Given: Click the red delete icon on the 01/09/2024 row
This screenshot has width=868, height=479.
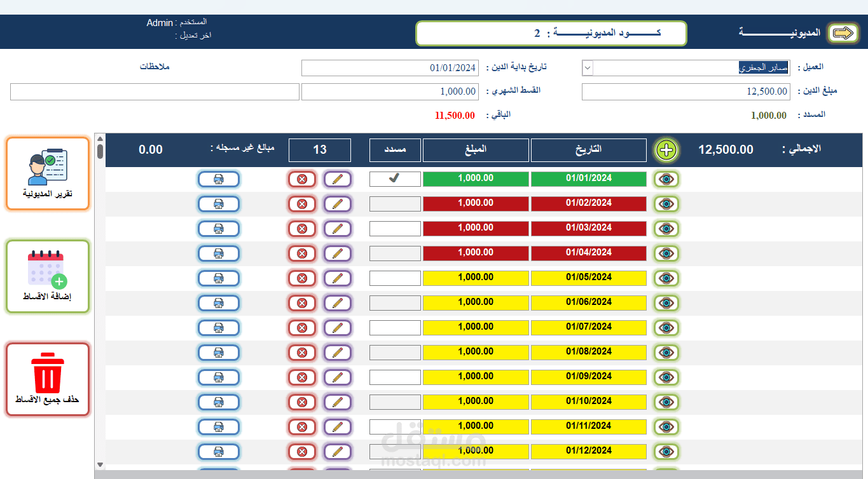Looking at the screenshot, I should click(302, 377).
